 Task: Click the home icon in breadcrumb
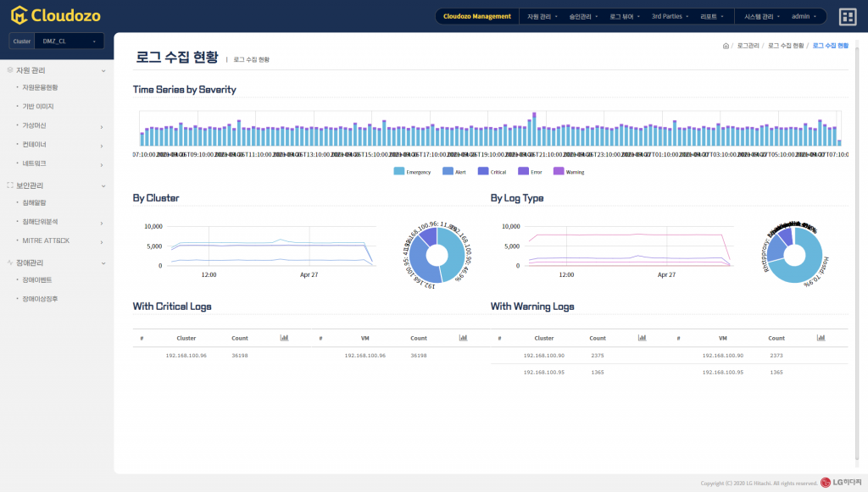click(x=726, y=46)
